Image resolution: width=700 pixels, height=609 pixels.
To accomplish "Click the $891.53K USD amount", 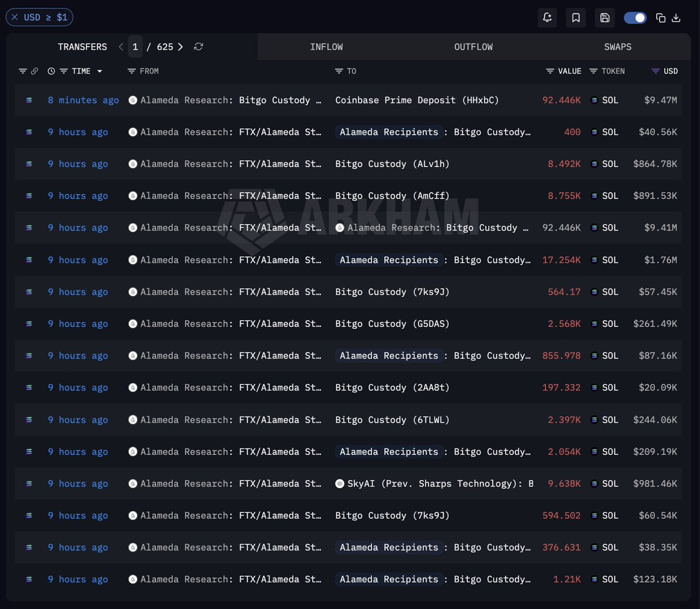I will tap(655, 196).
